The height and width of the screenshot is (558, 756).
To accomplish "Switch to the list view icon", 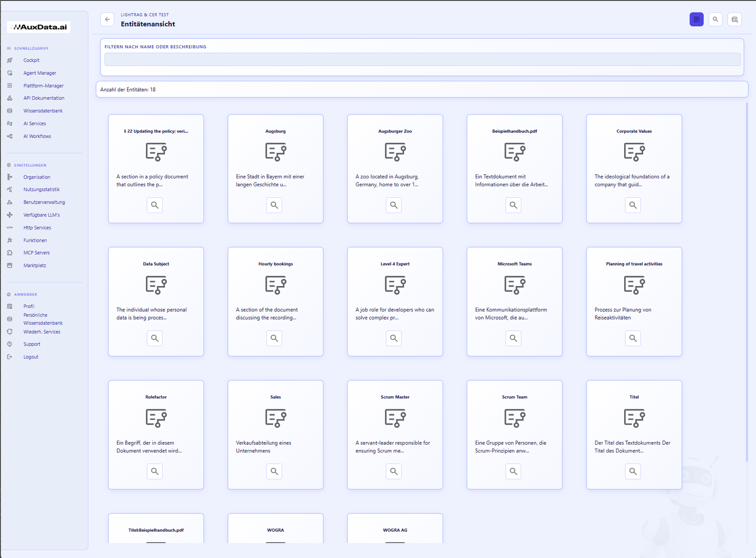I will [696, 19].
